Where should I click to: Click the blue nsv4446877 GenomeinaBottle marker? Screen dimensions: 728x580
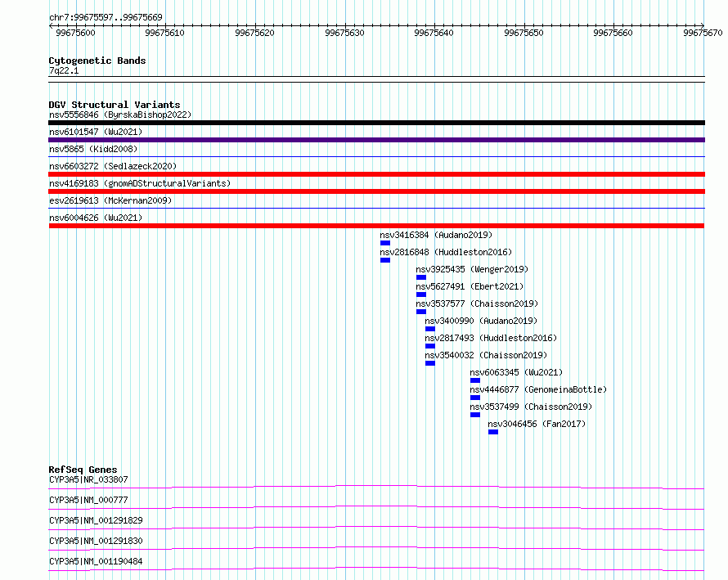pyautogui.click(x=475, y=398)
